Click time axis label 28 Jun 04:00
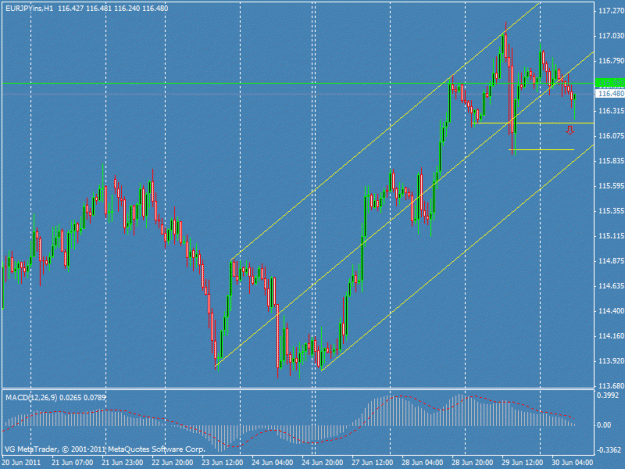The image size is (625, 469). 423,463
